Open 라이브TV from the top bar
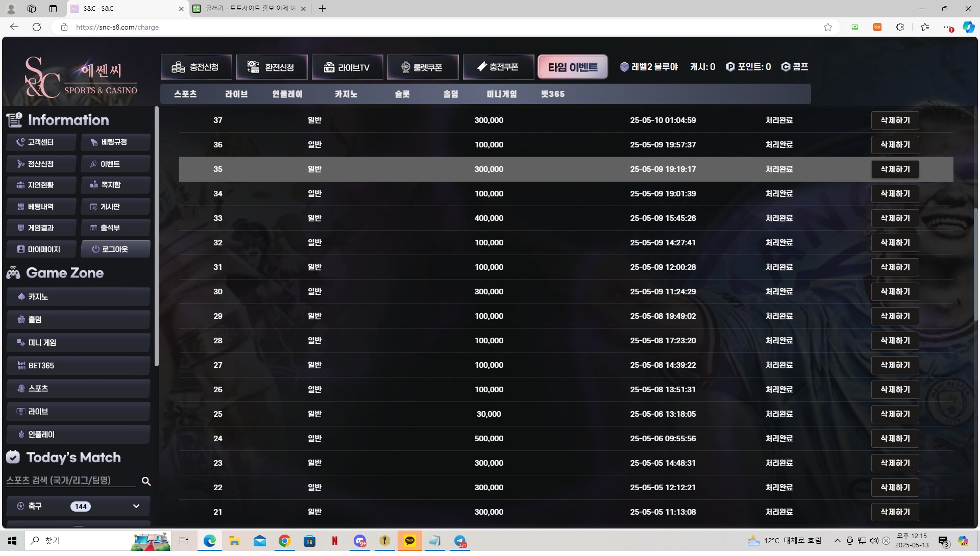980x556 pixels. (347, 67)
